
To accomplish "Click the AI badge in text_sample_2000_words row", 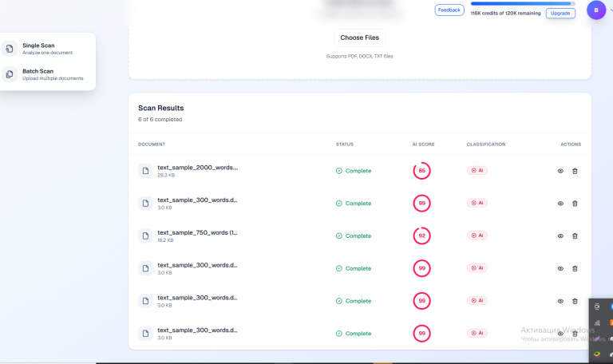I will click(477, 171).
